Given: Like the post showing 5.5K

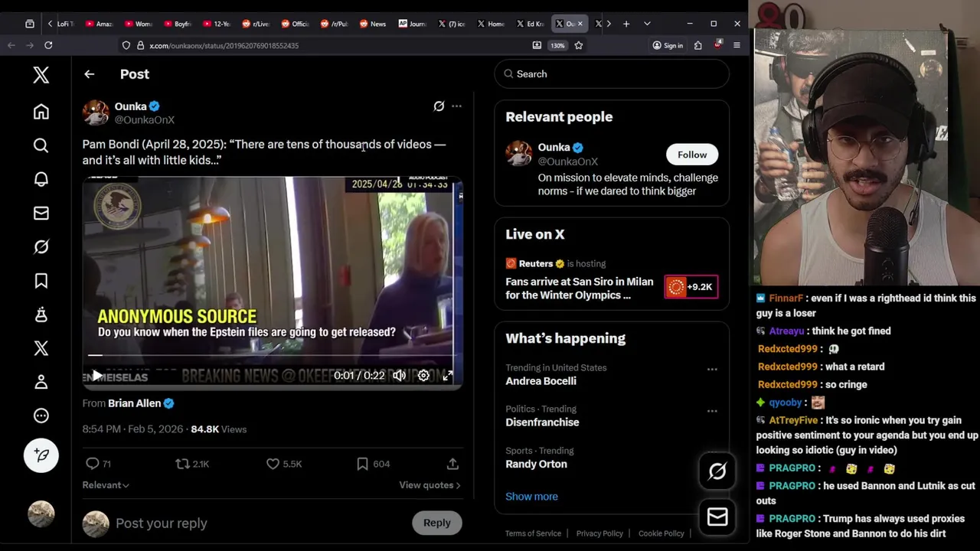Looking at the screenshot, I should coord(284,464).
